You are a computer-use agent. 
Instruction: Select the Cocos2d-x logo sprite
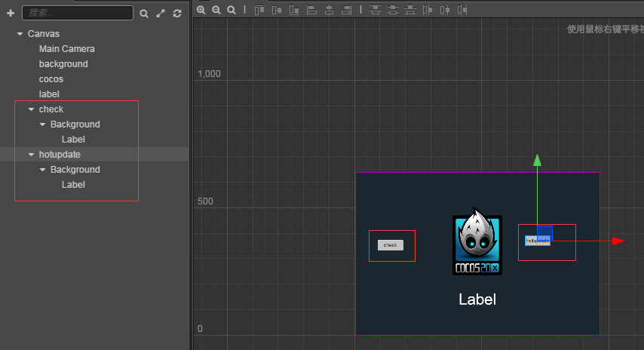pyautogui.click(x=477, y=241)
